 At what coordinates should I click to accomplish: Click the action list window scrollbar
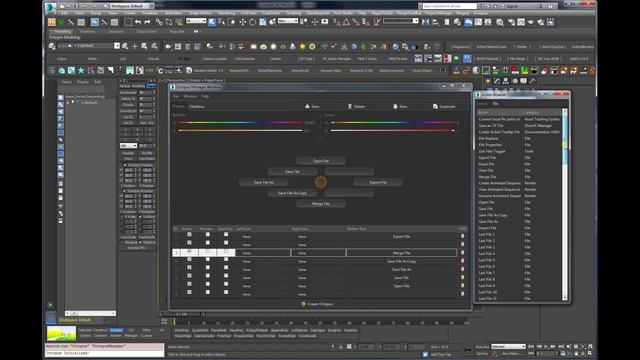(x=565, y=204)
